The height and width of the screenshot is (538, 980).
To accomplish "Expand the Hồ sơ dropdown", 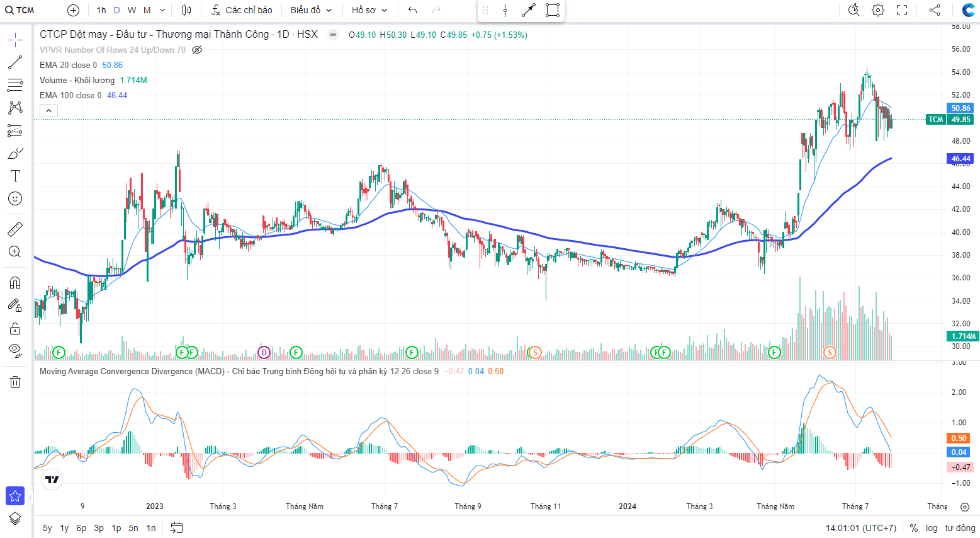I will (369, 10).
